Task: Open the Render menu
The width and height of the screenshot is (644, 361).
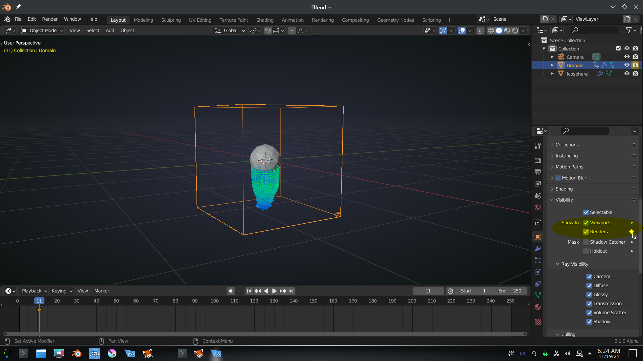Action: (50, 19)
